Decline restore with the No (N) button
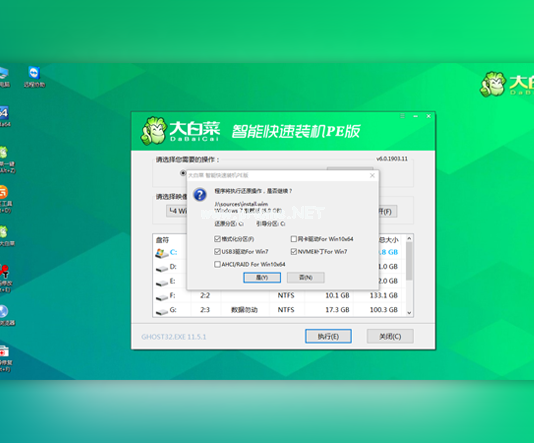The height and width of the screenshot is (443, 534). pos(305,278)
